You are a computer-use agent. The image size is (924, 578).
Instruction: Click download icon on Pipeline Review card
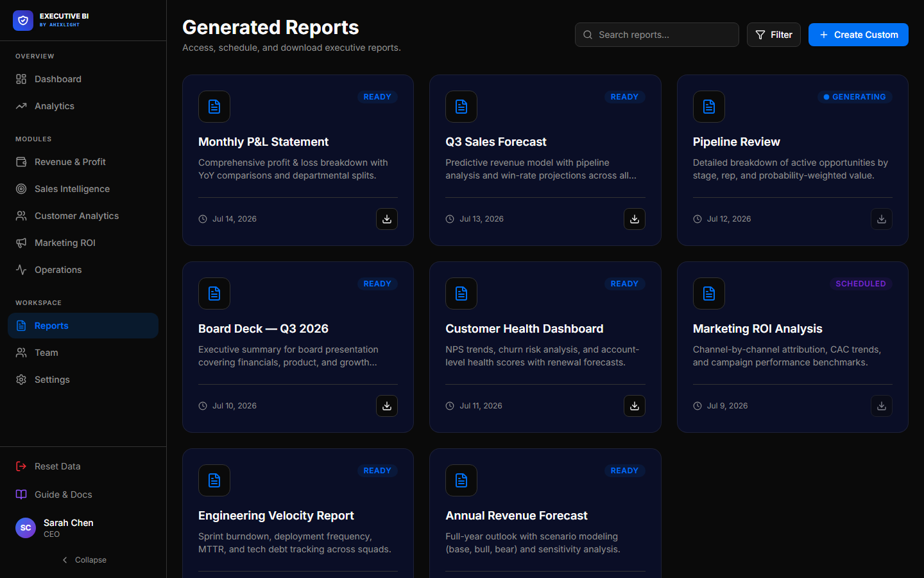point(882,219)
